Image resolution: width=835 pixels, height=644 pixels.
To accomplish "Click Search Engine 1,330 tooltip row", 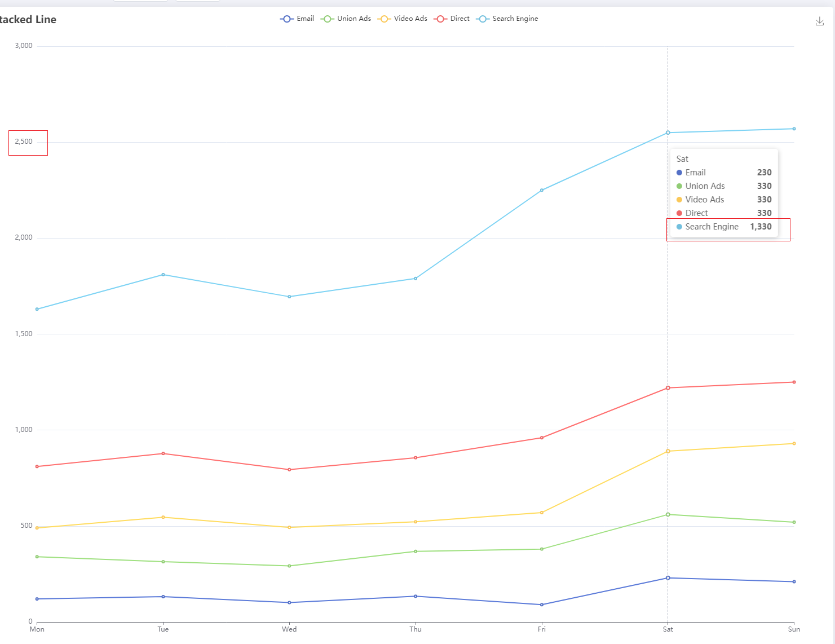I will pos(724,227).
